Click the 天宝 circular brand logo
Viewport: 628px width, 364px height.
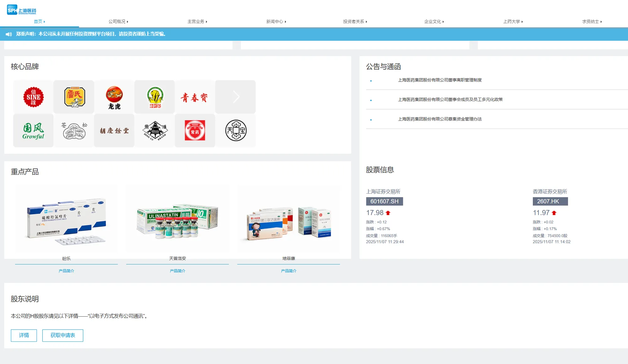pos(236,131)
